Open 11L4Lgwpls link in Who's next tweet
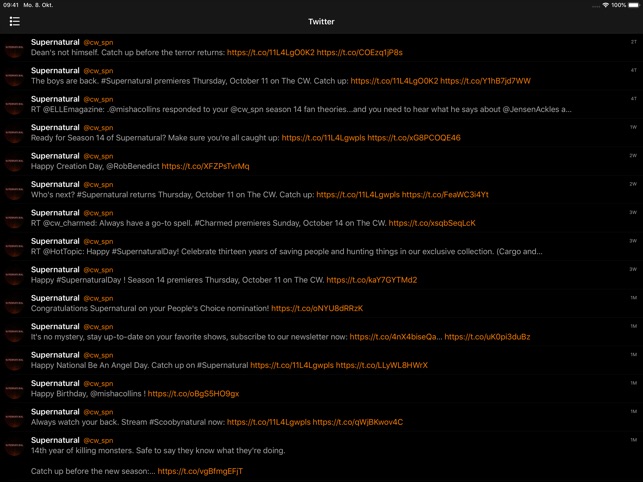Viewport: 643px width, 482px height. click(x=358, y=194)
